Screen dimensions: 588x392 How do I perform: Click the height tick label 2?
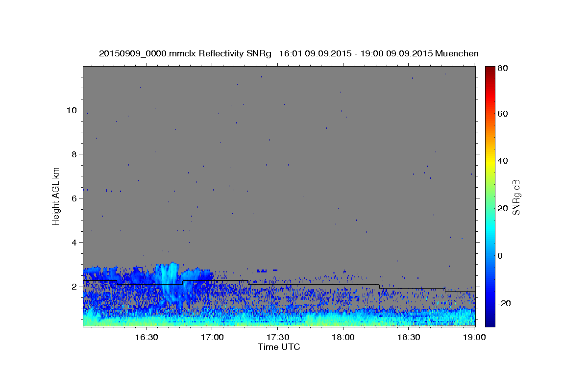[74, 287]
